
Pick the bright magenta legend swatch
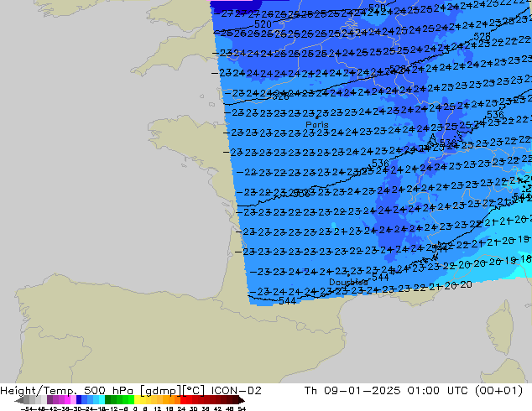[x=67, y=401]
